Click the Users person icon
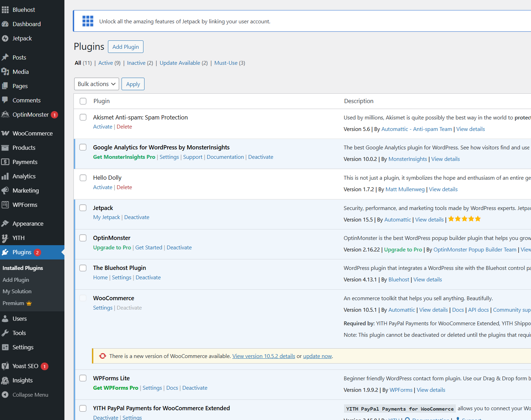Viewport: 531px width, 420px height. [5, 319]
